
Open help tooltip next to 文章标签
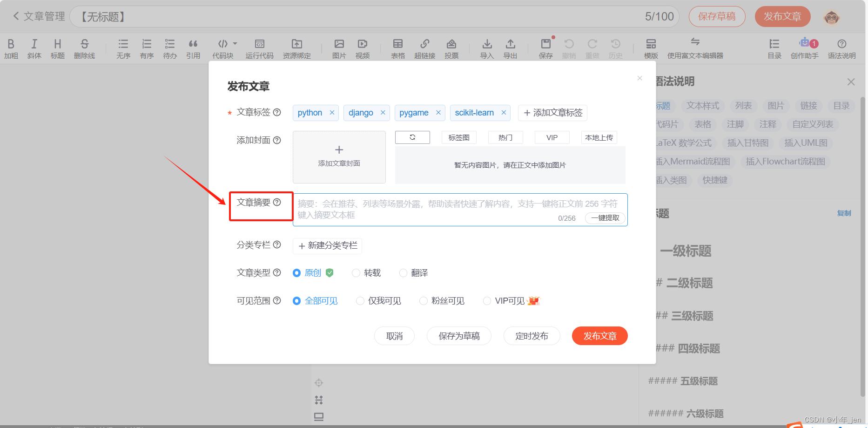277,112
